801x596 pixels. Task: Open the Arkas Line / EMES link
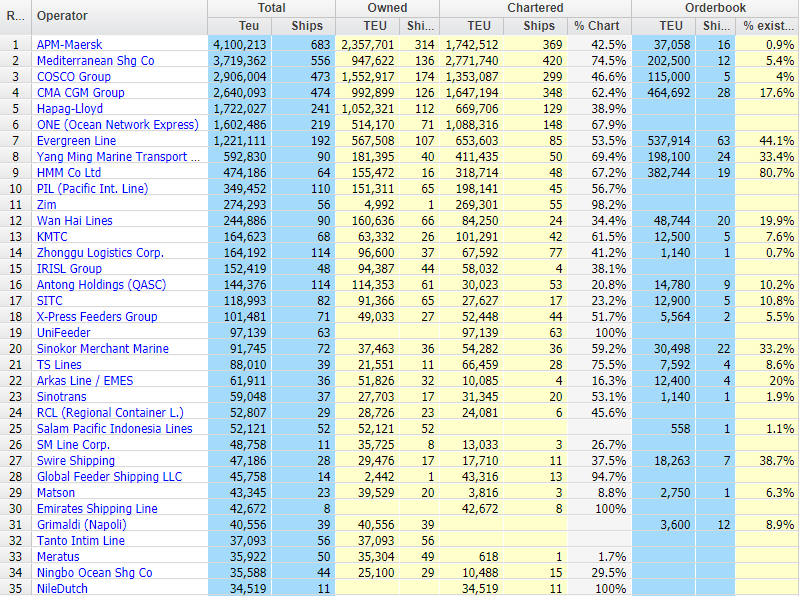[x=85, y=381]
